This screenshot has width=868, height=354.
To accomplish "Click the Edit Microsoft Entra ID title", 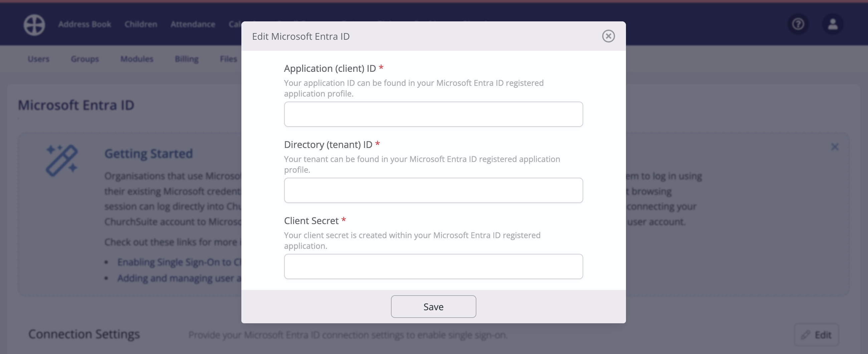I will pyautogui.click(x=300, y=36).
